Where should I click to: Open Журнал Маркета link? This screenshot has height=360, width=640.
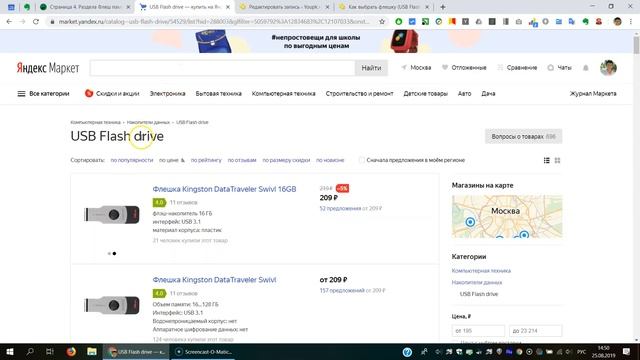click(593, 93)
